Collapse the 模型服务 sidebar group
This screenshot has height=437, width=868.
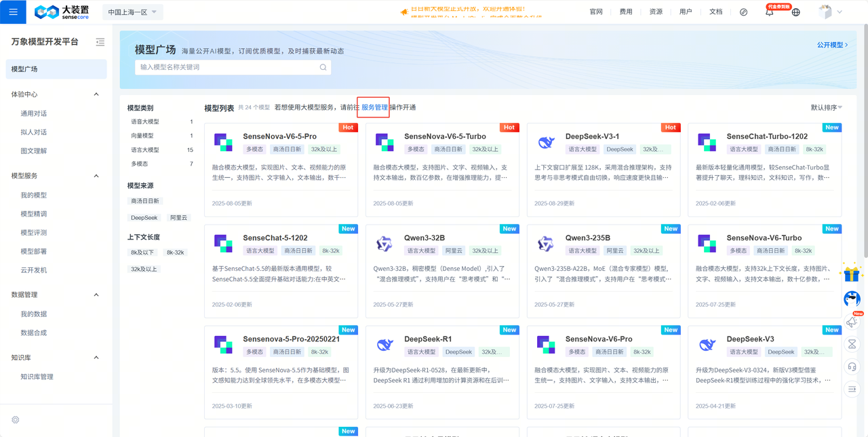click(96, 176)
